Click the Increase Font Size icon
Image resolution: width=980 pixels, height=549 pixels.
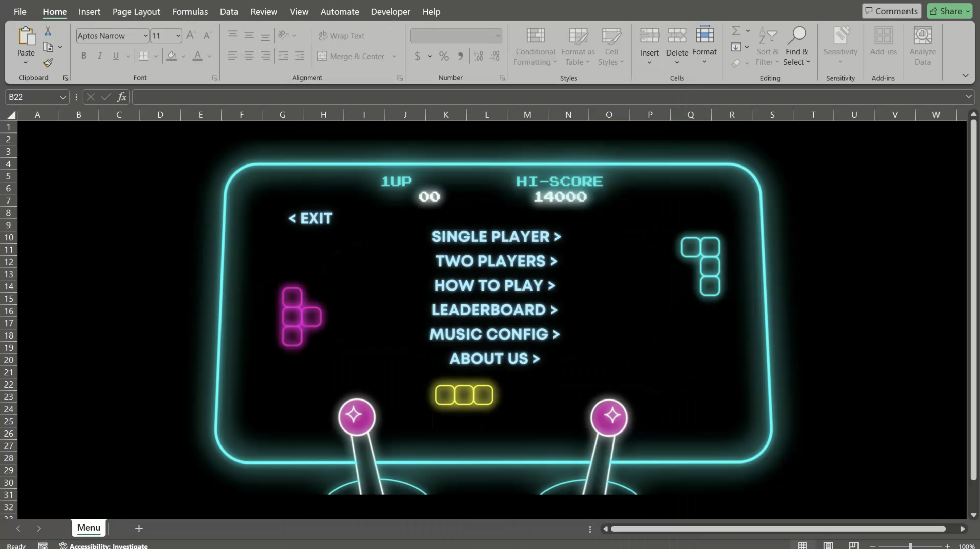(191, 35)
